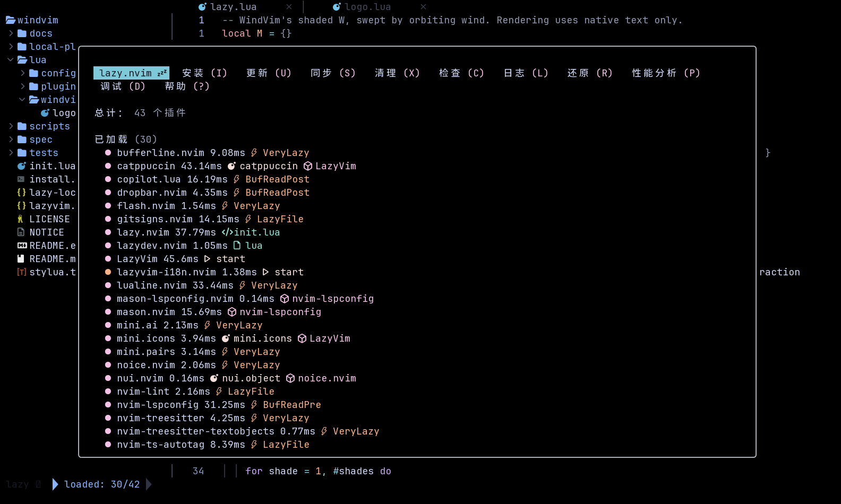The width and height of the screenshot is (841, 504).
Task: Click the package icon before LazyVim in catppuccin row
Action: point(308,166)
